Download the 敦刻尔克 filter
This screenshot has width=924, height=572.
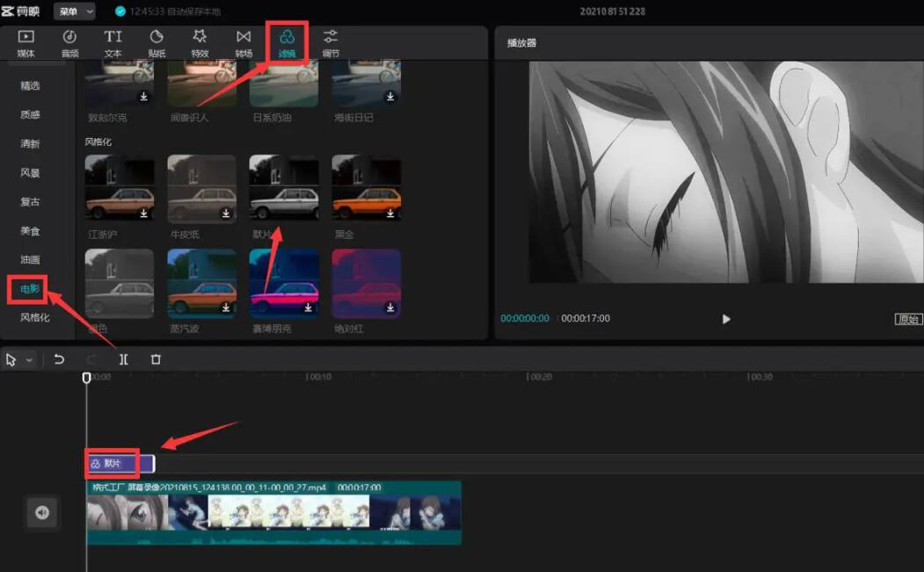tap(143, 96)
